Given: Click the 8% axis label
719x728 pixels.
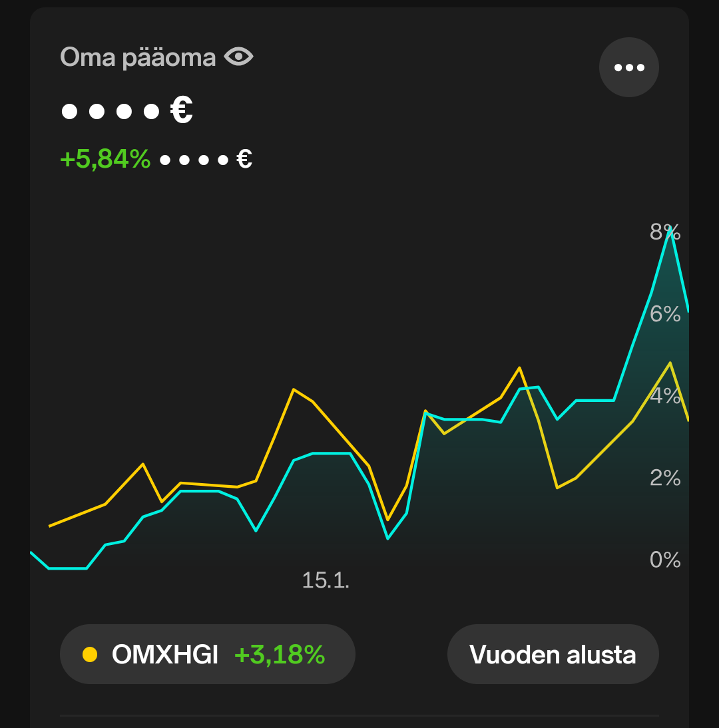Looking at the screenshot, I should [665, 232].
